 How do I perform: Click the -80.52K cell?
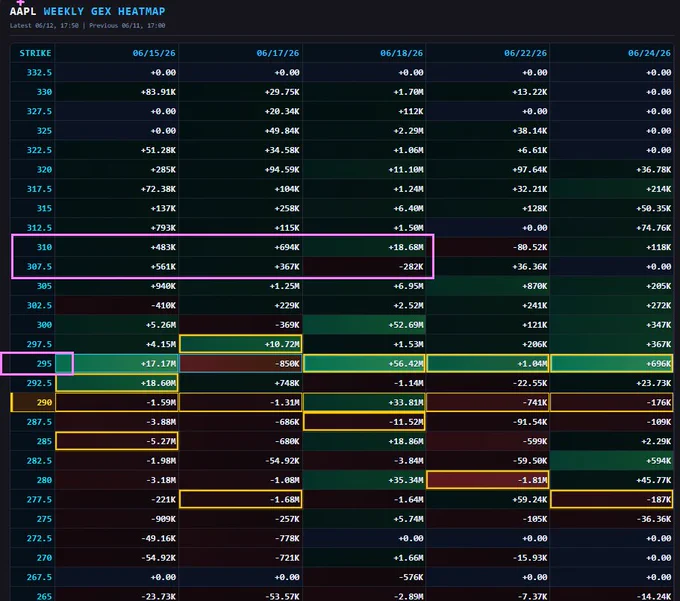pos(488,247)
